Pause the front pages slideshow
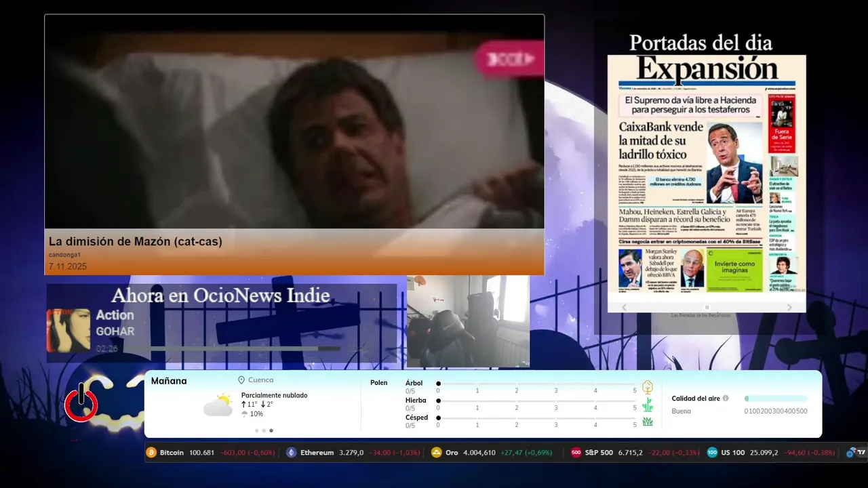This screenshot has width=868, height=488. click(707, 308)
